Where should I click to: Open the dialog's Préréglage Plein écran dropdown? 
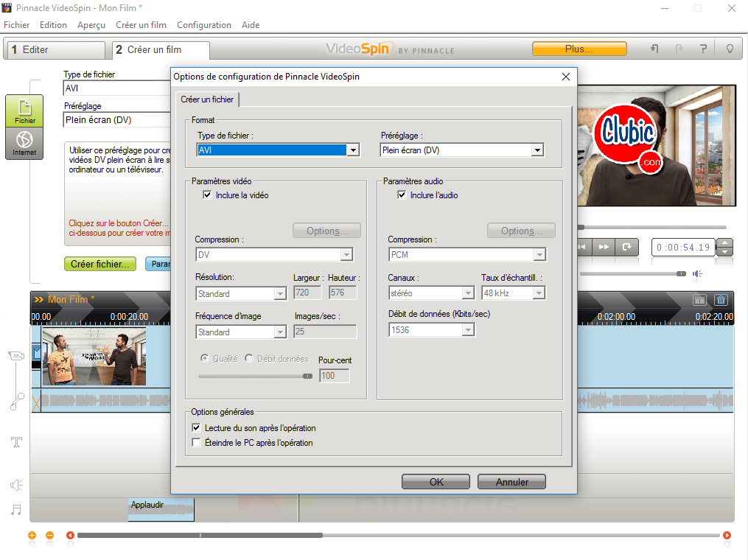coord(538,150)
